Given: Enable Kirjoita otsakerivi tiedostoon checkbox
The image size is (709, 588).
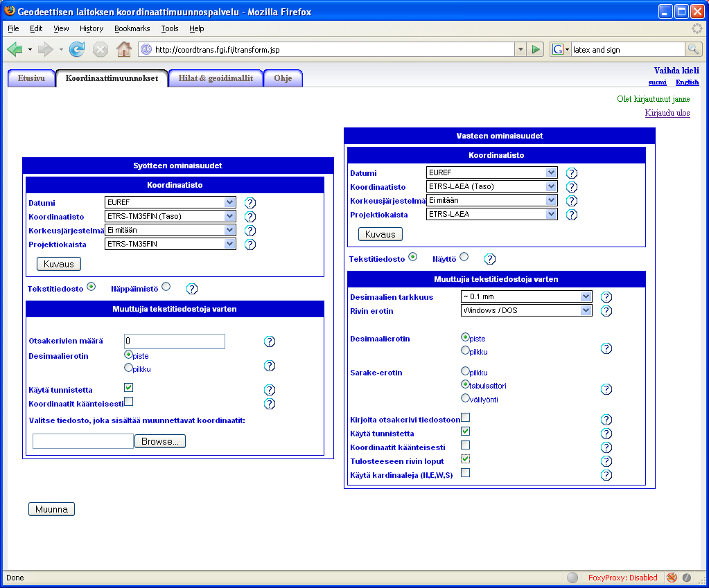Looking at the screenshot, I should [x=465, y=417].
